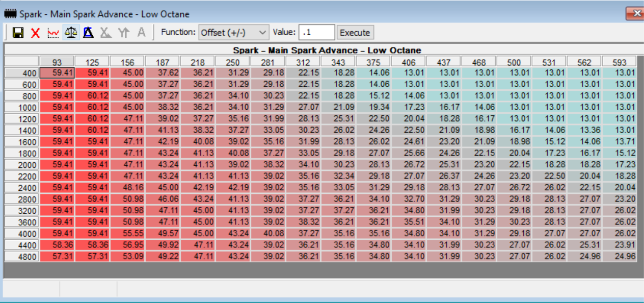The width and height of the screenshot is (644, 303).
Task: Click the greyed-out letter A toolbar icon
Action: [x=141, y=33]
